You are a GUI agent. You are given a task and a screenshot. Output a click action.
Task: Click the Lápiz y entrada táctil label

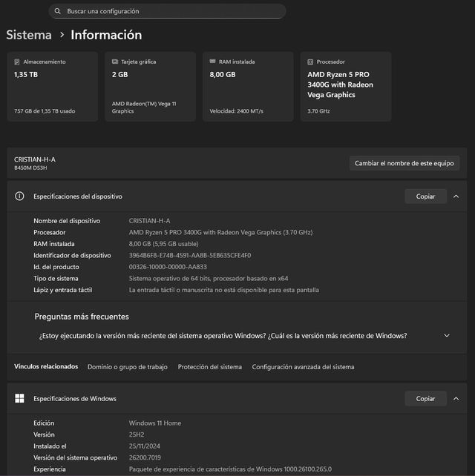[63, 290]
